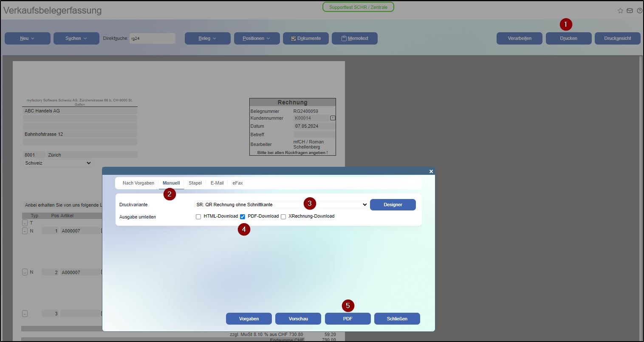The height and width of the screenshot is (342, 644).
Task: Click the Kundennummer field K00014
Action: click(311, 118)
